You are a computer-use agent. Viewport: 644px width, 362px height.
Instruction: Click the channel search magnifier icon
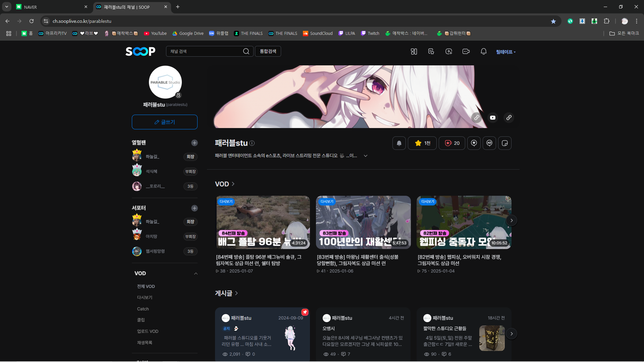(246, 51)
